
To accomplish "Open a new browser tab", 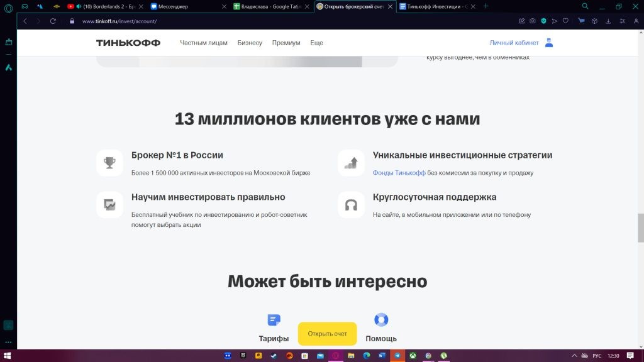I will (486, 6).
